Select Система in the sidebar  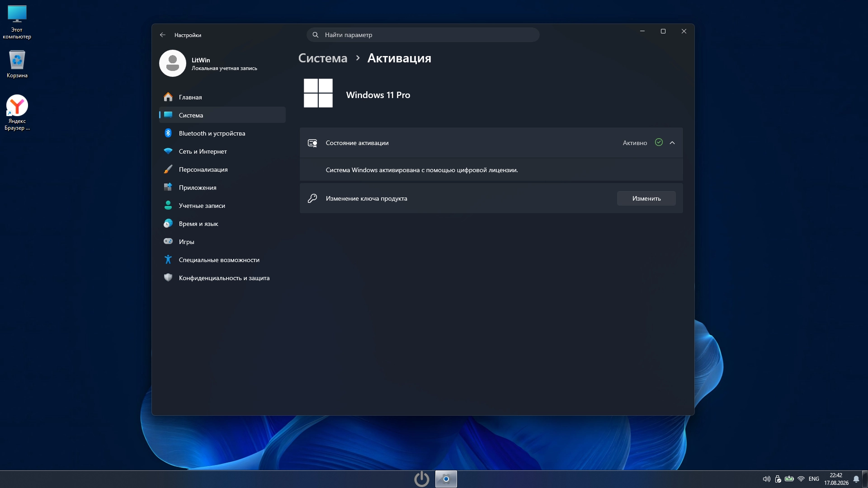click(222, 115)
